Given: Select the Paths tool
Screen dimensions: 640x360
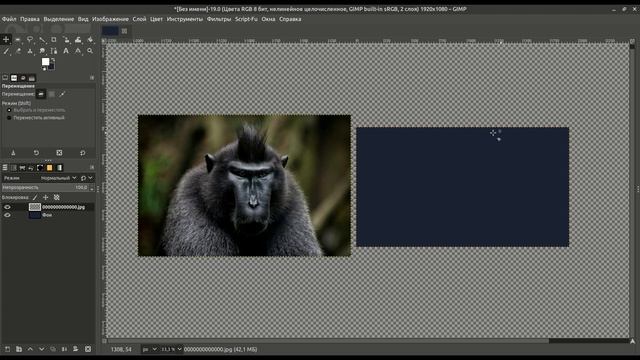Looking at the screenshot, I should pyautogui.click(x=53, y=51).
